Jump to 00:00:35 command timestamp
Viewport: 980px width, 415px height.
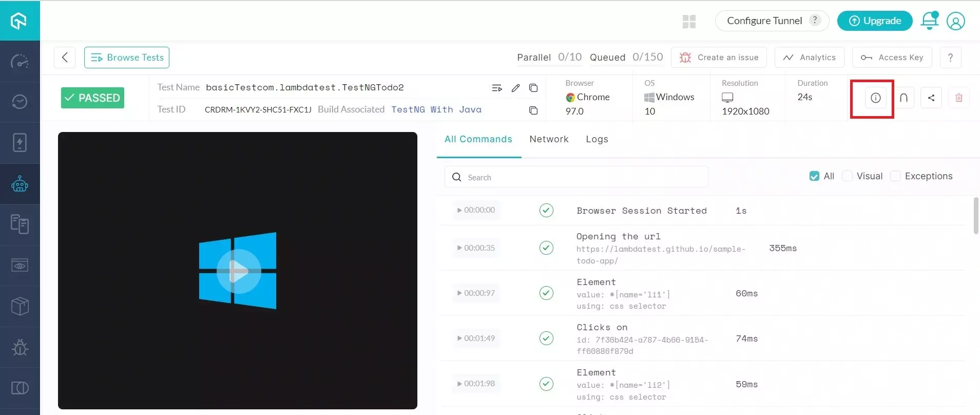pos(476,248)
